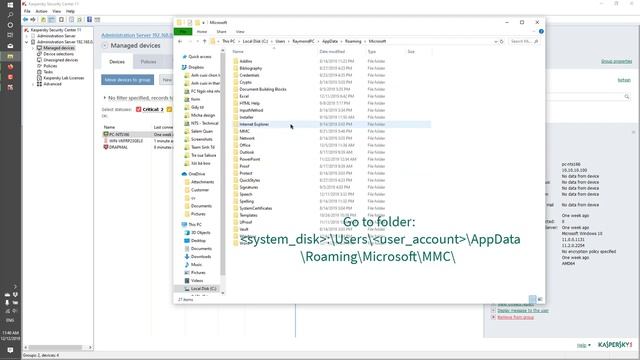Select Device selections tree node
The width and height of the screenshot is (640, 360).
click(x=58, y=54)
